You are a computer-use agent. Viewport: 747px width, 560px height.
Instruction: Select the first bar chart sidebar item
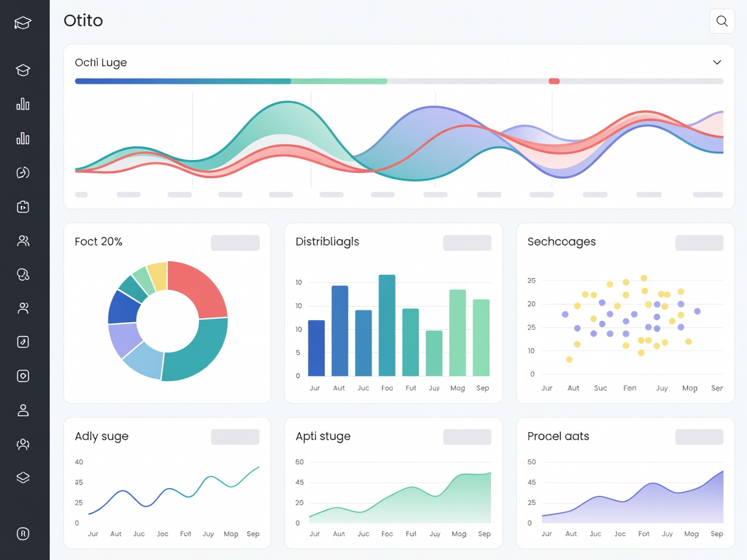point(23,104)
